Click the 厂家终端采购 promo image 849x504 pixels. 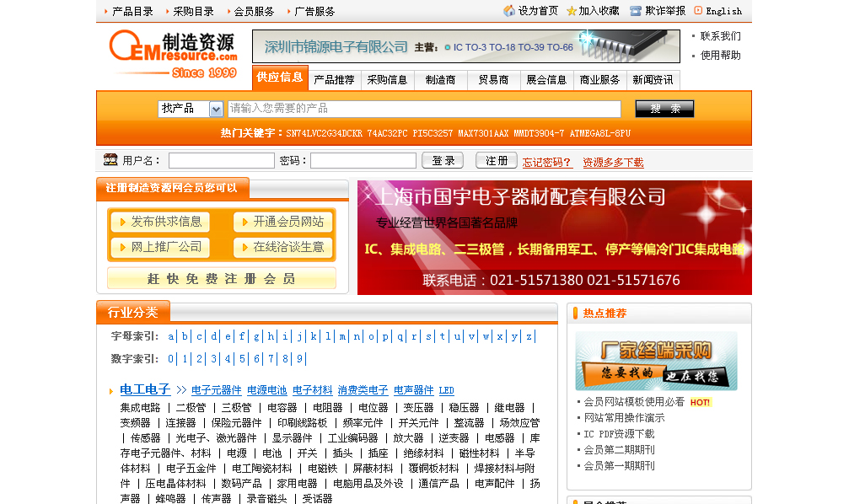pos(656,361)
